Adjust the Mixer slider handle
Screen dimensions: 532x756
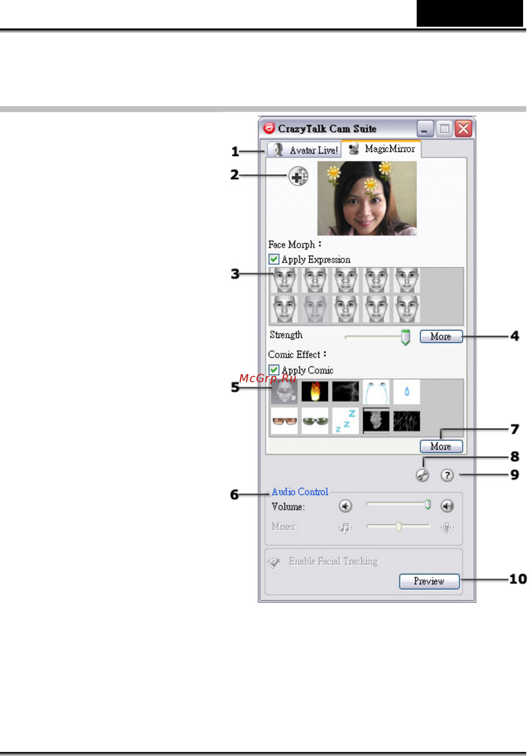pyautogui.click(x=399, y=527)
